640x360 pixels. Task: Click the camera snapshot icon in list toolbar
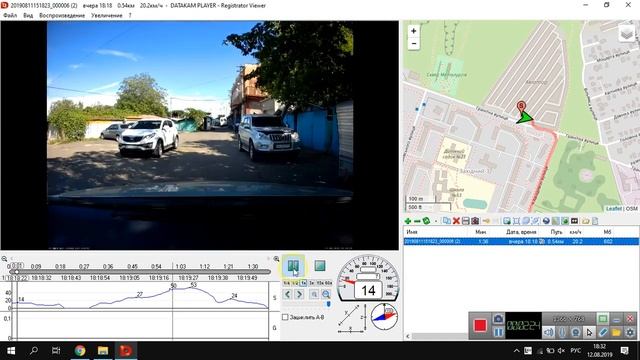(475, 221)
